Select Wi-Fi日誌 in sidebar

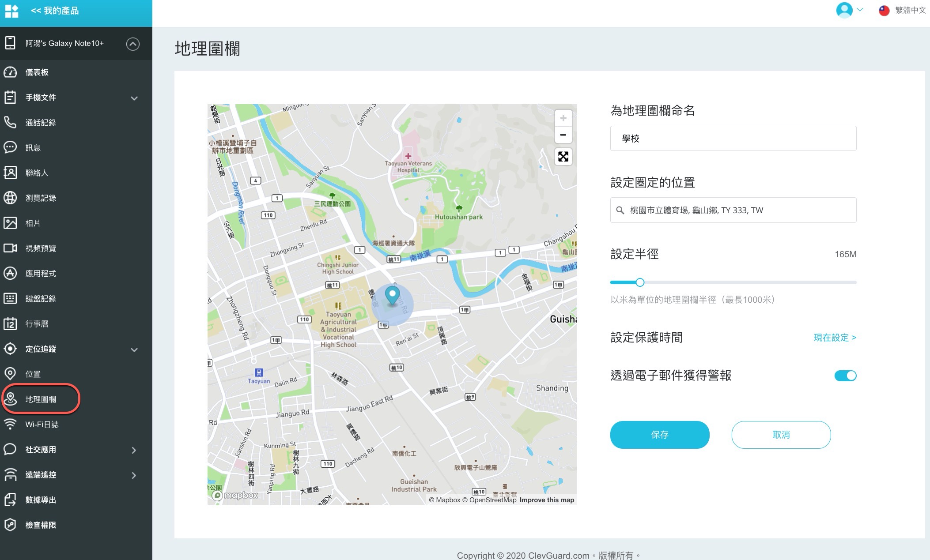tap(42, 425)
